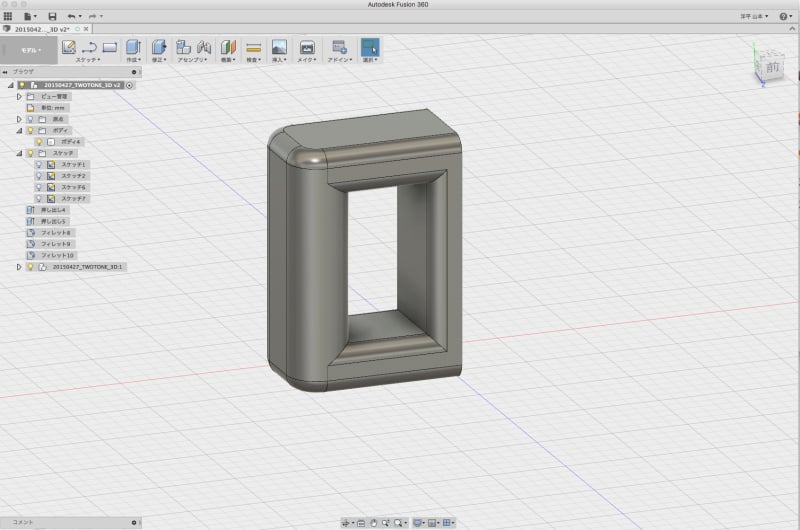Click the Look At icon in navigation bar
Viewport: 800px width, 530px height.
(x=361, y=523)
